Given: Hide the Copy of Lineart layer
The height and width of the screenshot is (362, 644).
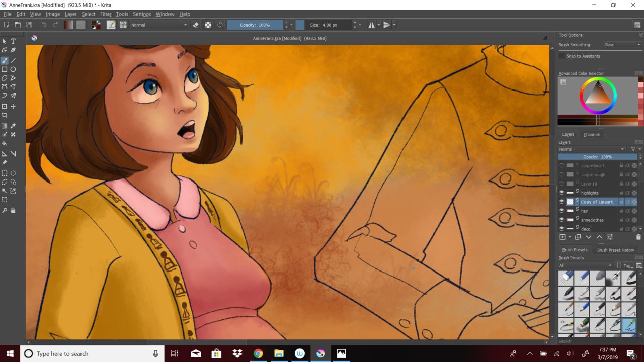Looking at the screenshot, I should (x=561, y=202).
